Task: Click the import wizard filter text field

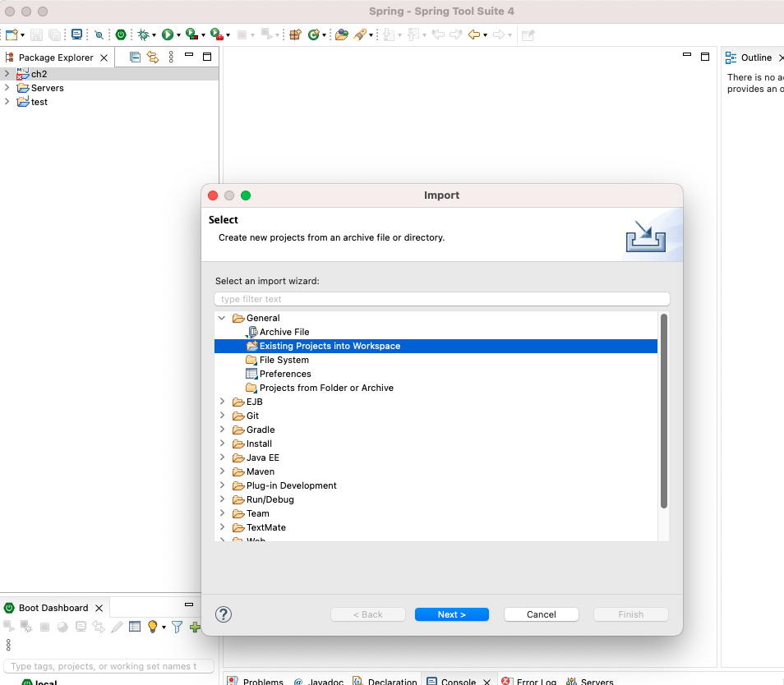Action: [x=442, y=299]
